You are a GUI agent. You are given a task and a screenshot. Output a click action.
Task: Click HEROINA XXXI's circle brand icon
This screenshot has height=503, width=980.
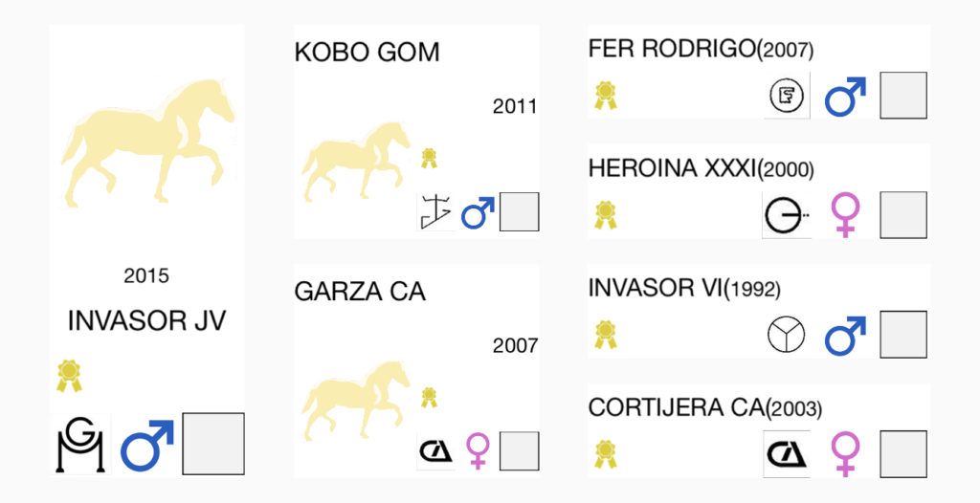(787, 215)
